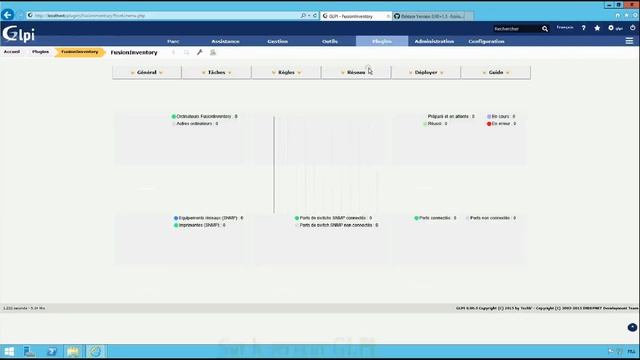The height and width of the screenshot is (360, 640).
Task: Close the GLPI - FusionInventory browser tab
Action: point(388,16)
